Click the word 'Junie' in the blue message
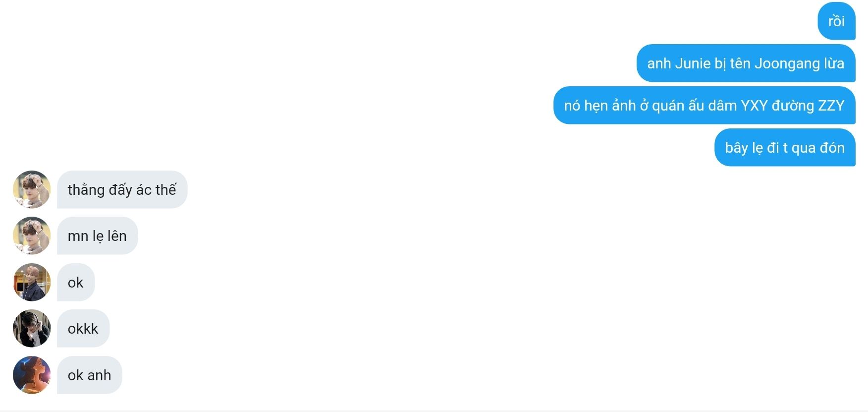868x413 pixels. 693,63
